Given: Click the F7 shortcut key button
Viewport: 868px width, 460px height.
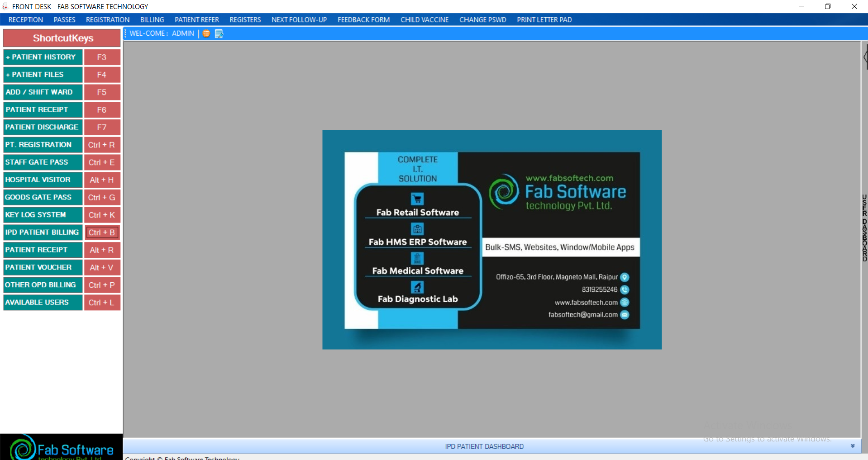Looking at the screenshot, I should coord(102,127).
